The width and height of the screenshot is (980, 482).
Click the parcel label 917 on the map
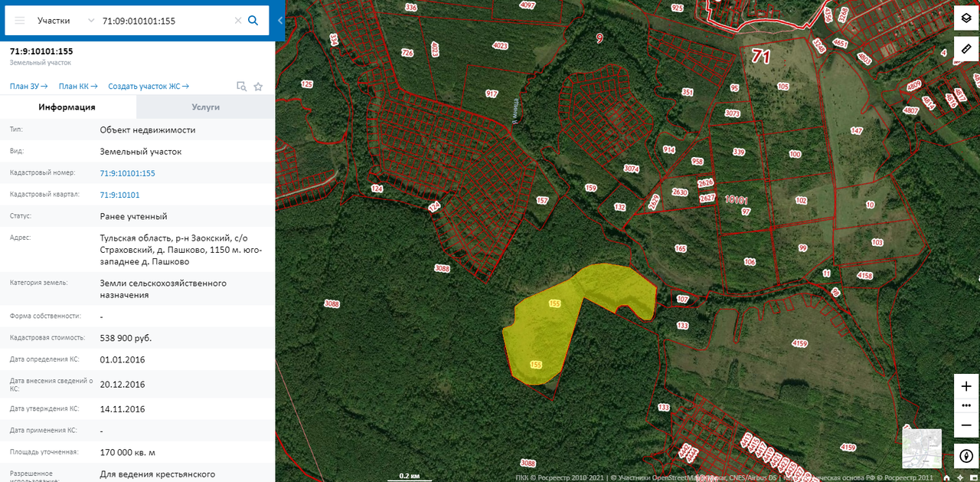(x=492, y=93)
